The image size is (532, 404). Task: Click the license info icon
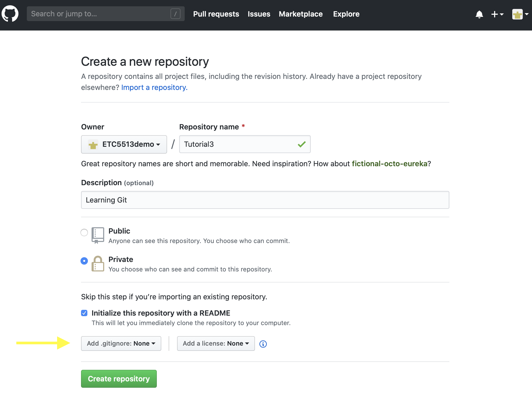click(263, 344)
